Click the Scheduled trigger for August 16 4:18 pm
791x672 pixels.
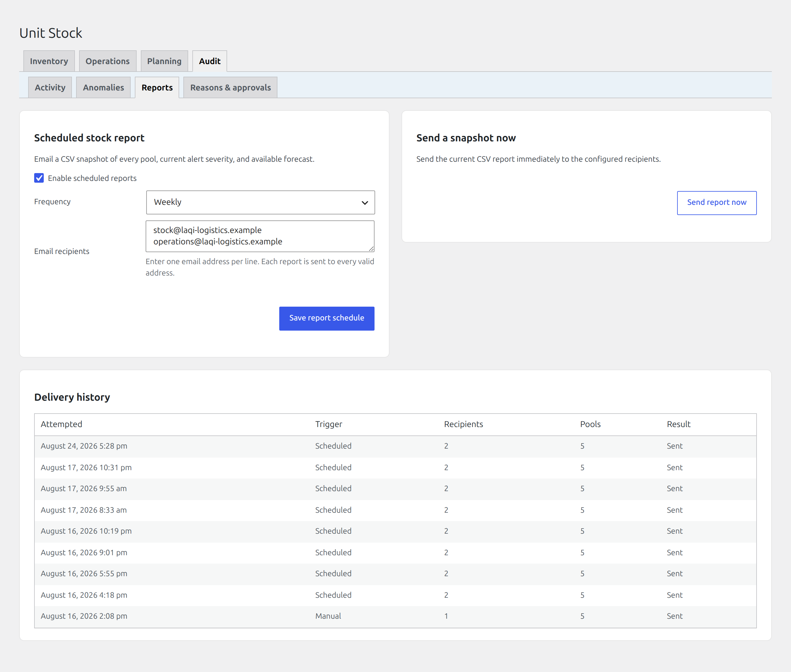(x=333, y=595)
